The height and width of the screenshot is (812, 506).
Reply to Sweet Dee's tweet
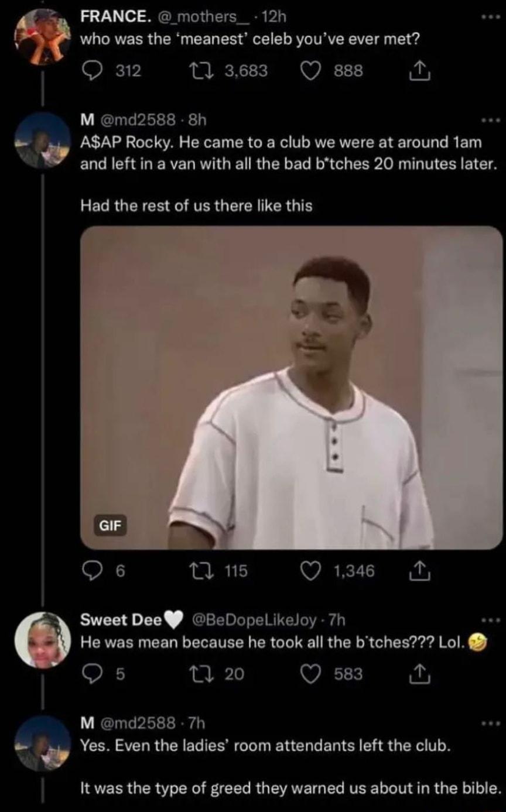(x=91, y=674)
